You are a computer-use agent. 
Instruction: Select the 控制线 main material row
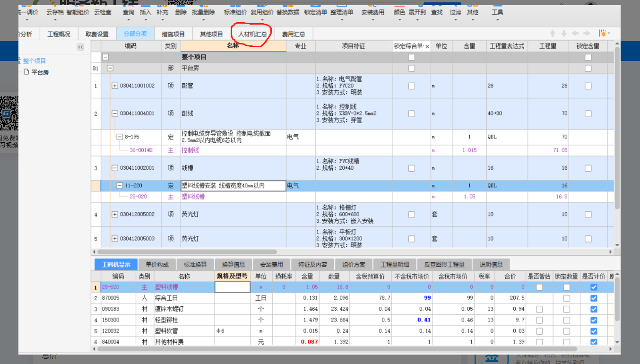click(x=352, y=150)
